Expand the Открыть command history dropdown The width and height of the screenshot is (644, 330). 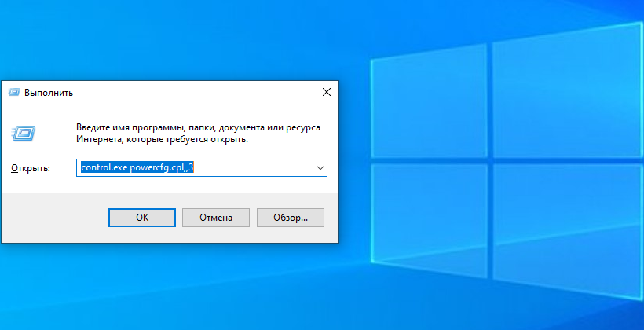(x=320, y=168)
